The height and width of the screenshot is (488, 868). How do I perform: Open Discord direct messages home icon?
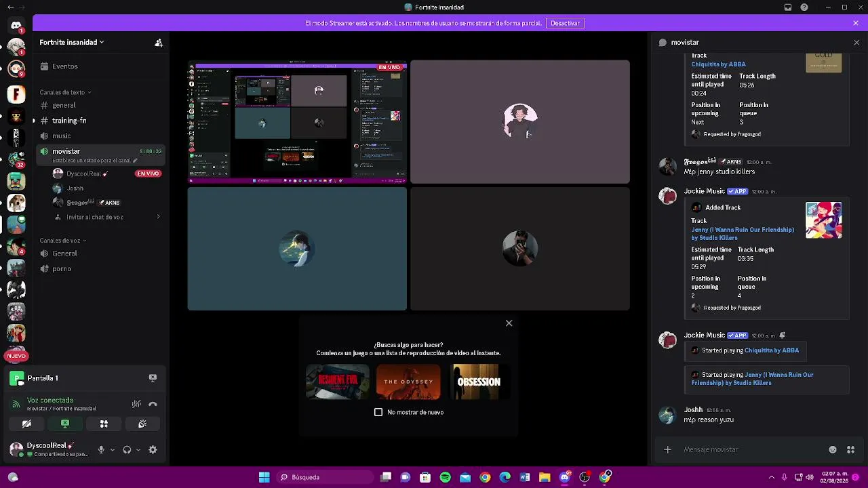tap(16, 25)
